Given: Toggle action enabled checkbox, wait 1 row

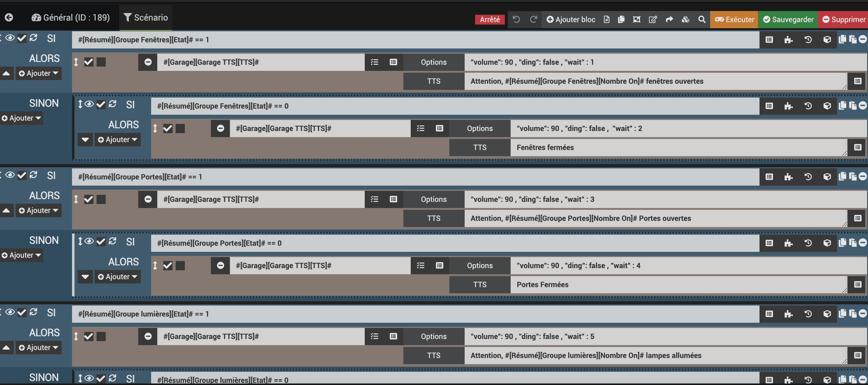Looking at the screenshot, I should coord(89,62).
